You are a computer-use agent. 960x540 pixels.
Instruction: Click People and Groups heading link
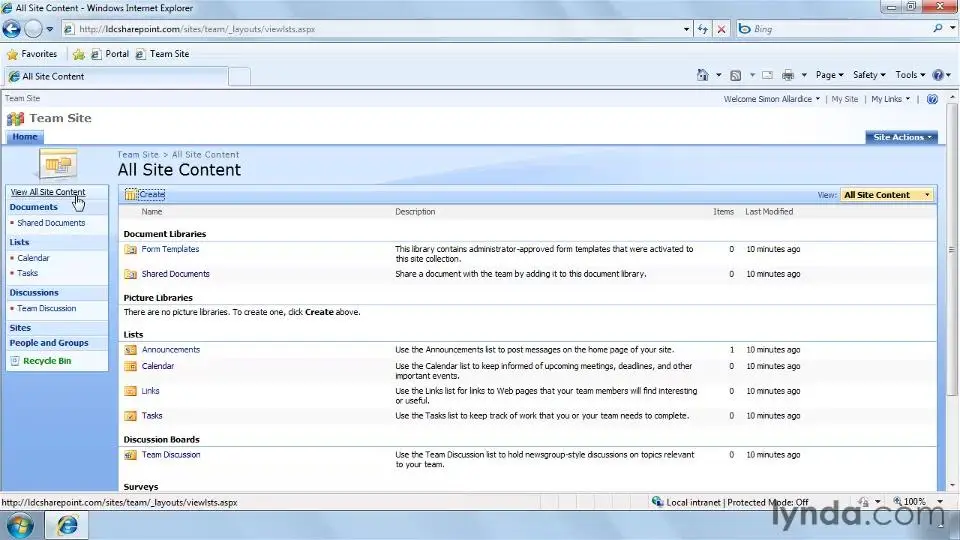click(49, 343)
